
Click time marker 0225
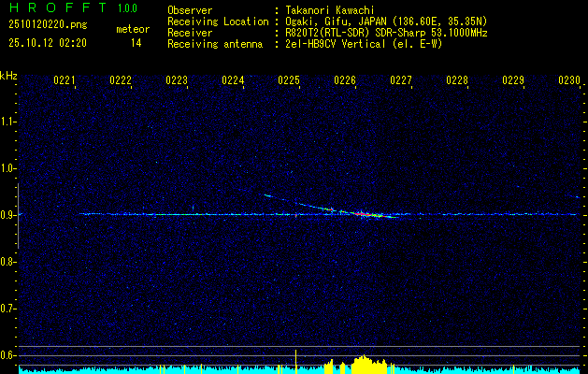289,80
